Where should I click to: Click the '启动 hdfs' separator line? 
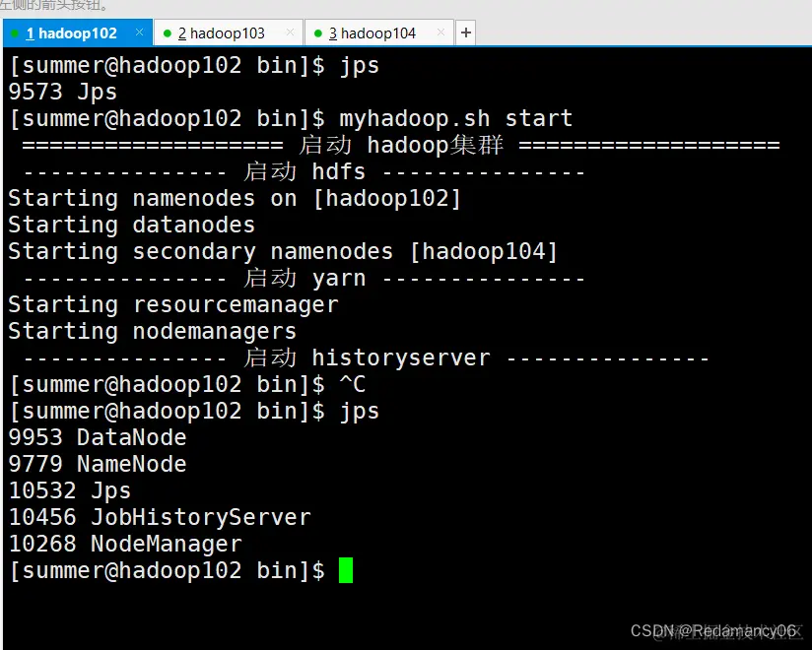[304, 171]
